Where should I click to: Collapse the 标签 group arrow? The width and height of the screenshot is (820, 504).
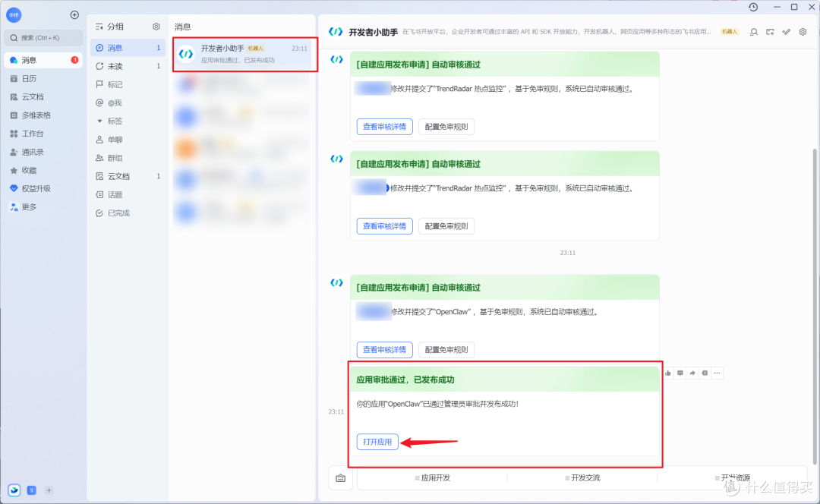tap(99, 121)
